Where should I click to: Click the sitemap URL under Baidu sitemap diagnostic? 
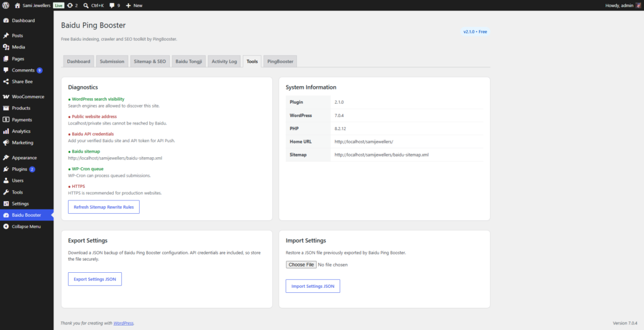(115, 158)
